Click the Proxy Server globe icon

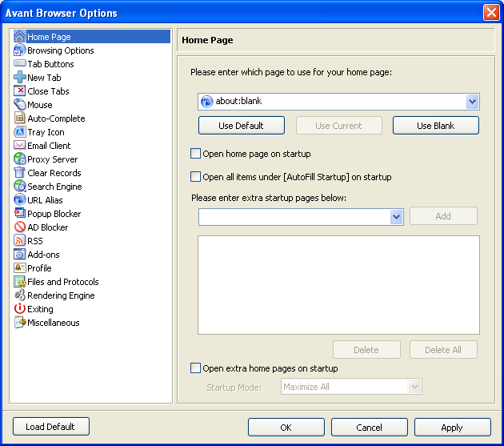tap(20, 159)
